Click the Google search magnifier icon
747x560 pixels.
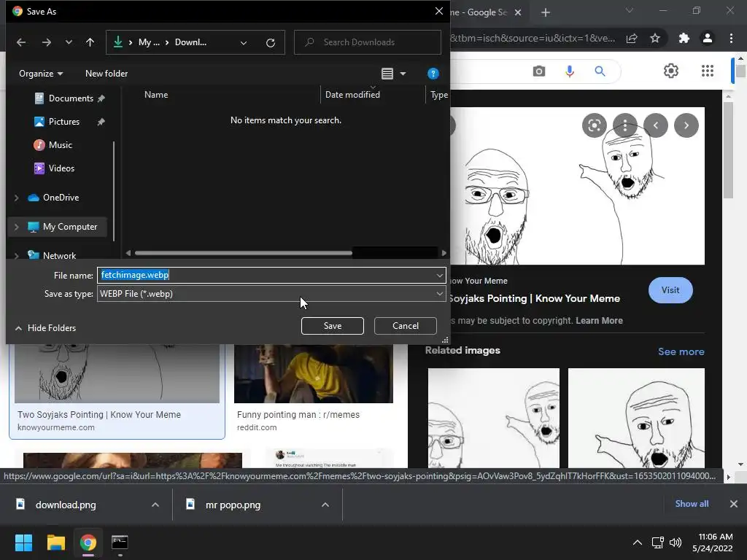600,71
